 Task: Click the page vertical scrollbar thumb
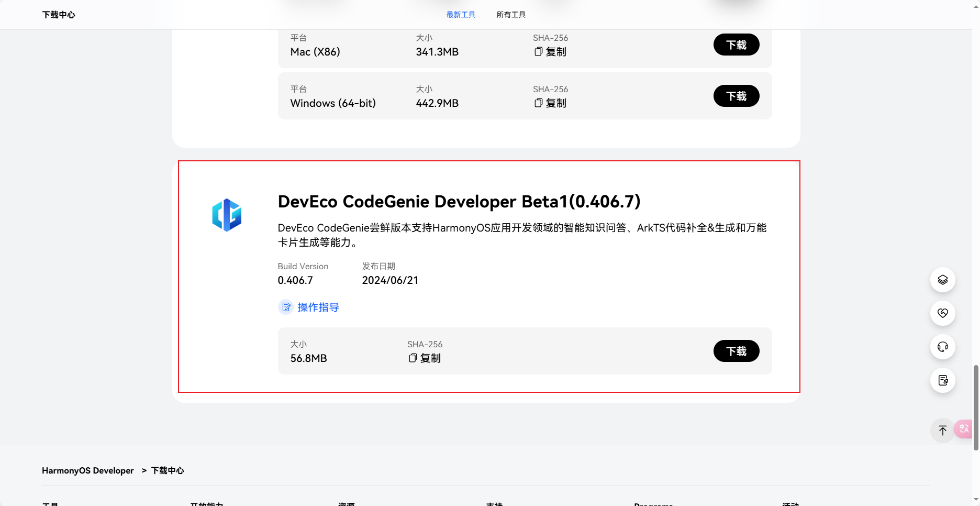click(976, 408)
